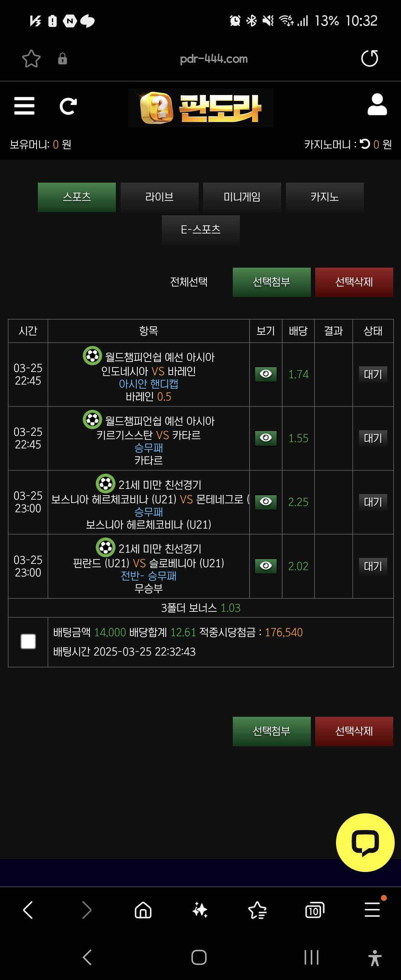The height and width of the screenshot is (980, 401).
Task: Reload the page from the address bar
Action: pos(369,59)
